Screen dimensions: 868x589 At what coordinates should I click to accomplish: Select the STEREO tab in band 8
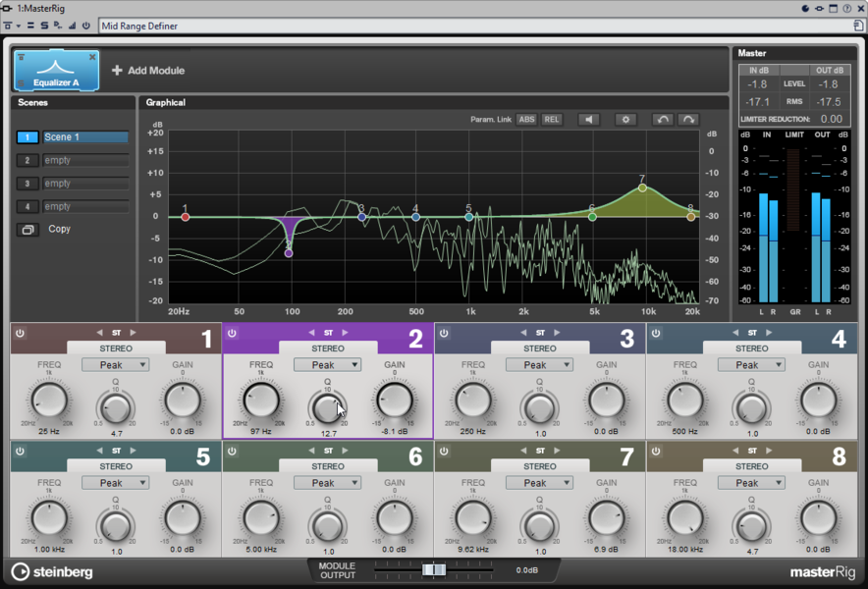[751, 466]
